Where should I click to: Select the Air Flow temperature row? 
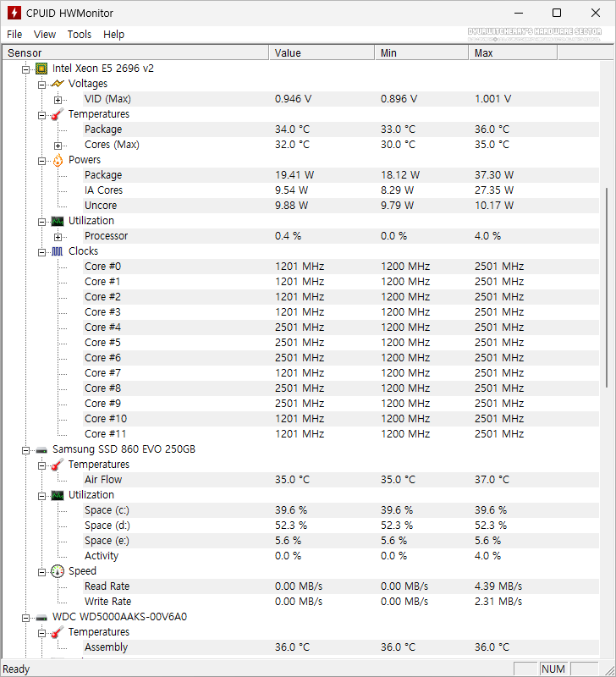(341, 480)
